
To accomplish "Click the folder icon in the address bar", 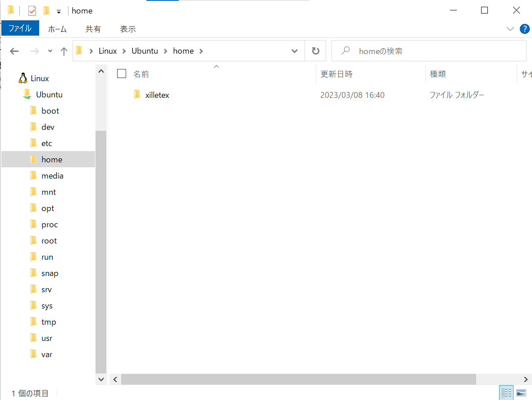I will click(79, 51).
